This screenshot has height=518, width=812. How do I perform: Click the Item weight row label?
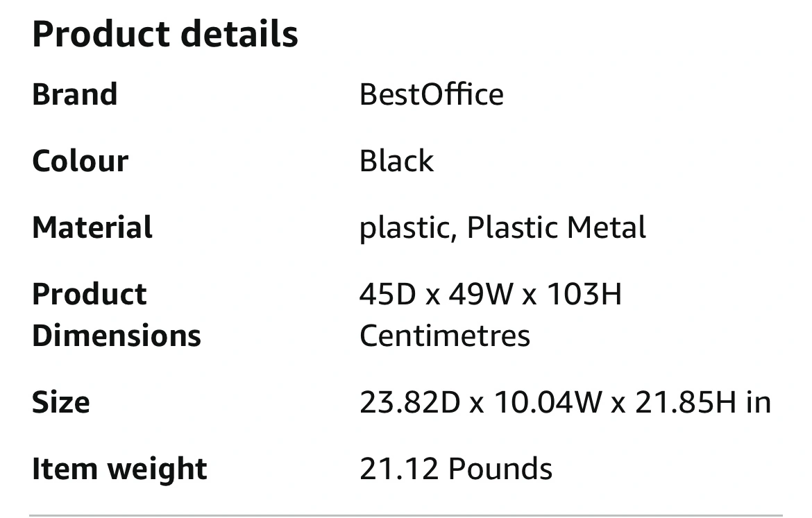(x=119, y=469)
